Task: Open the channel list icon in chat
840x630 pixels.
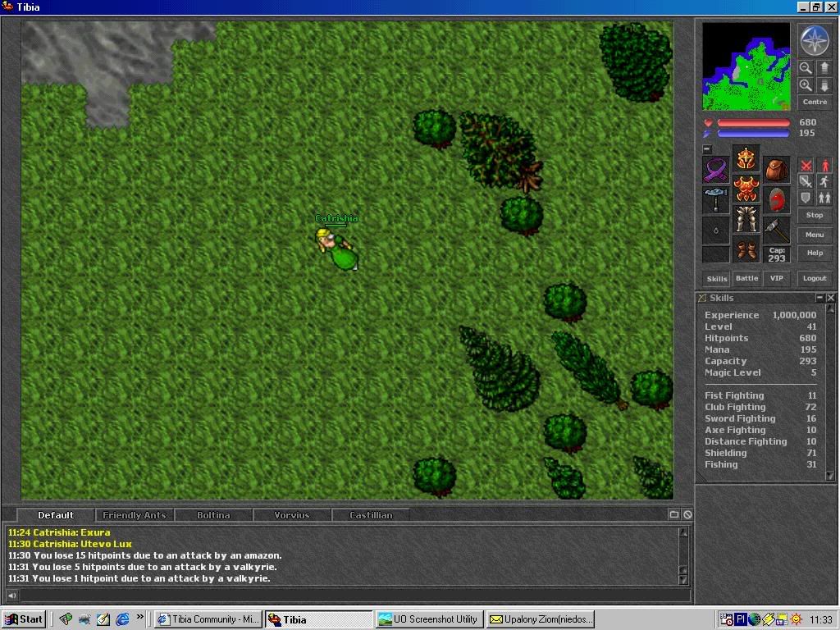Action: pos(674,515)
